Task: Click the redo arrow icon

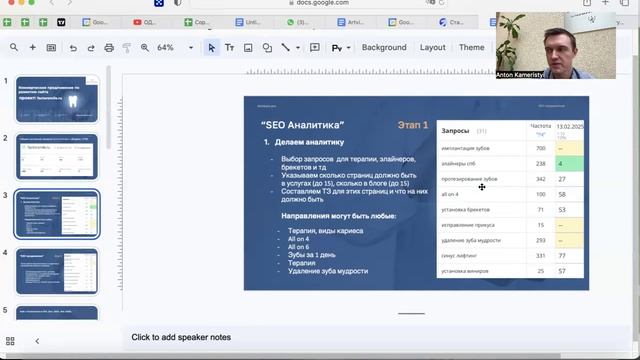Action: 91,48
